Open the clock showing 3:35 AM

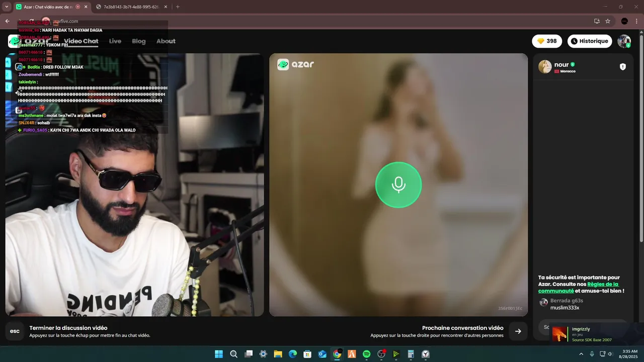point(630,354)
